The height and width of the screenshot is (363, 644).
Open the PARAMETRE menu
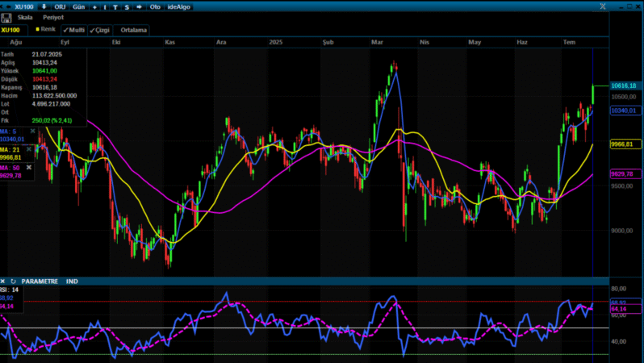tap(40, 282)
